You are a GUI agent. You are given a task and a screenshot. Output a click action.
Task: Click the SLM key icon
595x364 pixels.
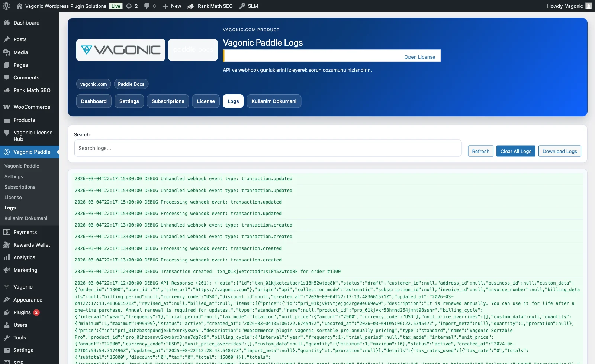point(242,6)
